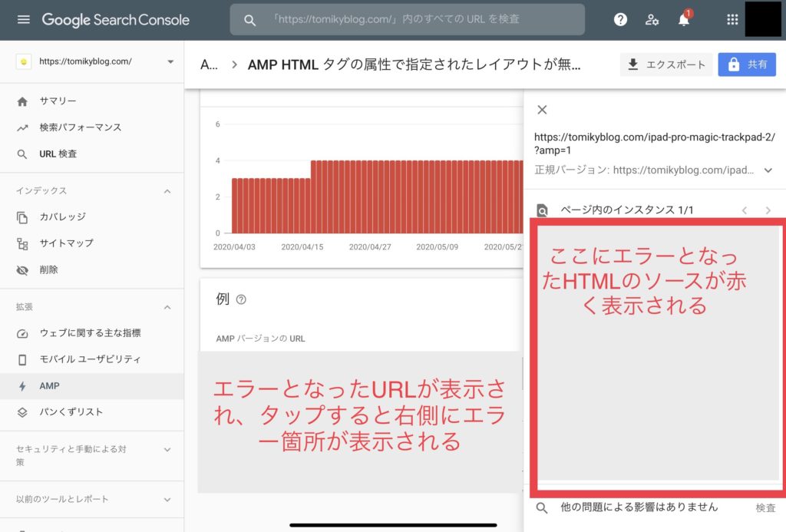The width and height of the screenshot is (786, 532).
Task: Select AMP in the sidebar
Action: click(x=92, y=386)
